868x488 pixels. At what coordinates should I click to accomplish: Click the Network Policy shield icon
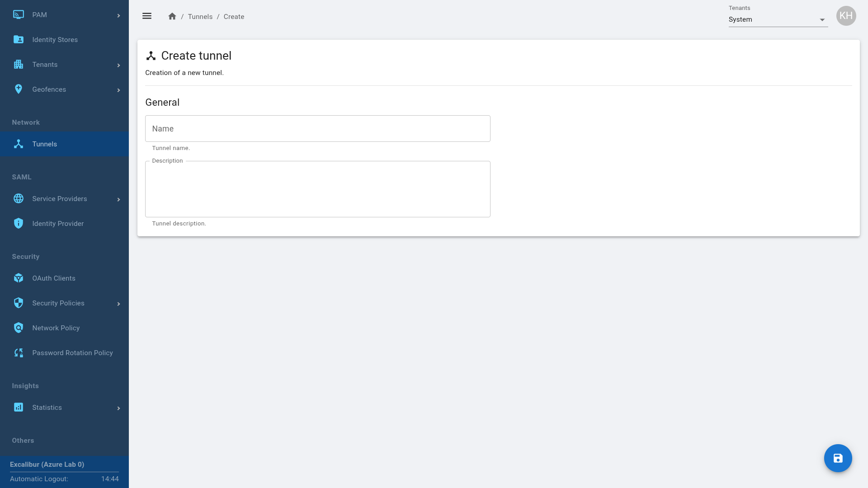19,328
